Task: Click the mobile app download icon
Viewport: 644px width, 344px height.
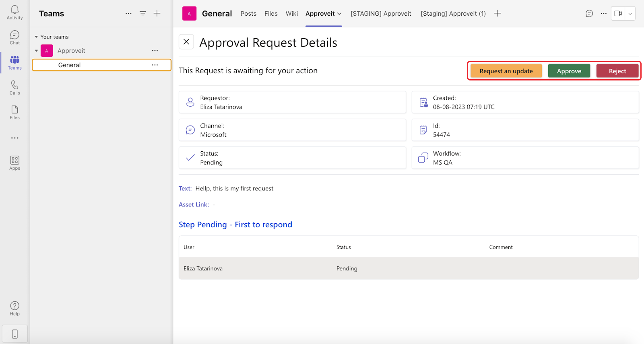Action: pos(14,334)
